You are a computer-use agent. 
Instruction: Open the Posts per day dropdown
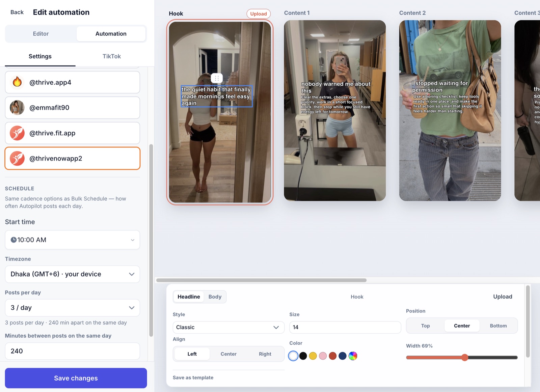[73, 308]
